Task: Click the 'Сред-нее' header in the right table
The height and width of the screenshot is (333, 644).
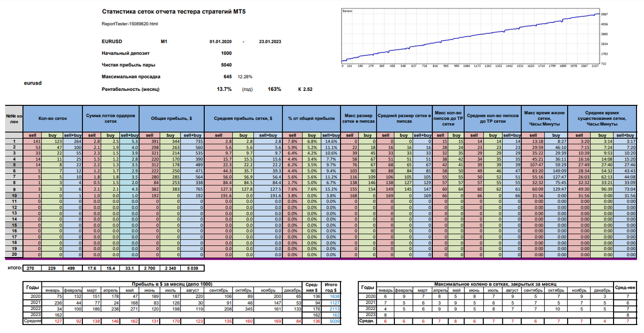Action: (x=625, y=287)
